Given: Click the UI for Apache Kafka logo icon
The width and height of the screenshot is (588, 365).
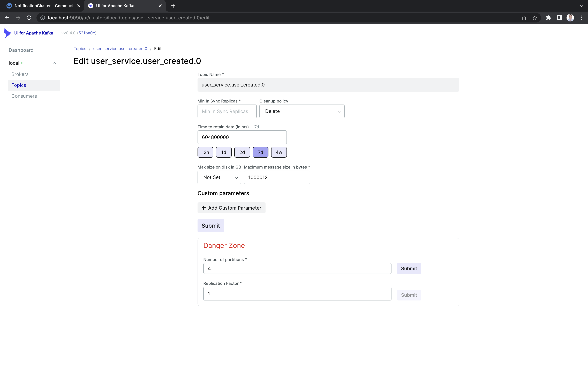Looking at the screenshot, I should [x=7, y=33].
